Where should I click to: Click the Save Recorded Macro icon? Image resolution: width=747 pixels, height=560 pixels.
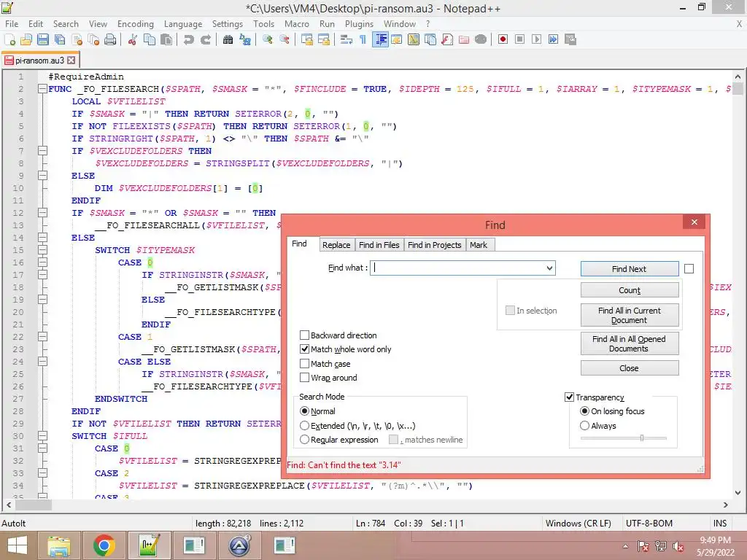click(570, 39)
